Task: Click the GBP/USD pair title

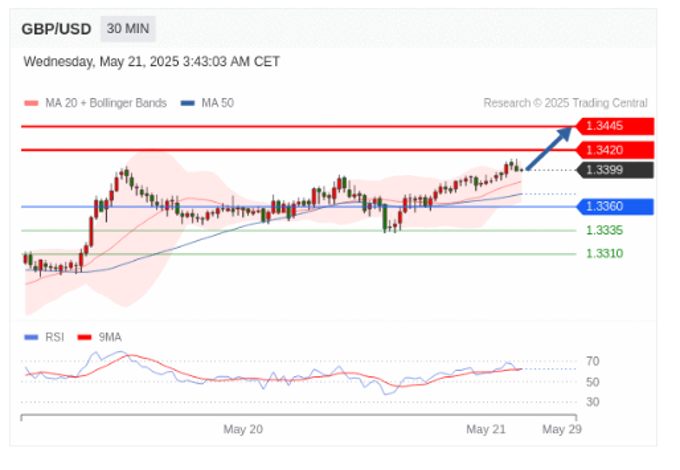Action: coord(56,29)
